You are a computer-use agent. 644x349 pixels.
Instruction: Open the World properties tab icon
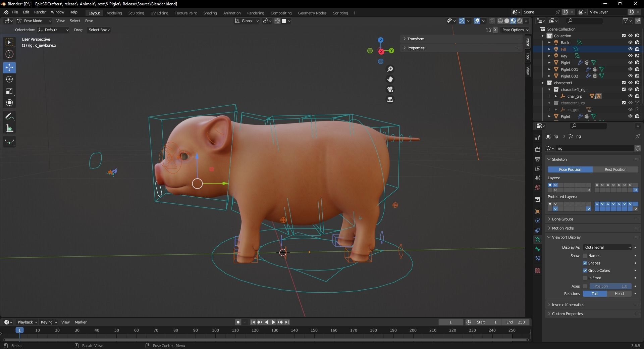pos(538,187)
